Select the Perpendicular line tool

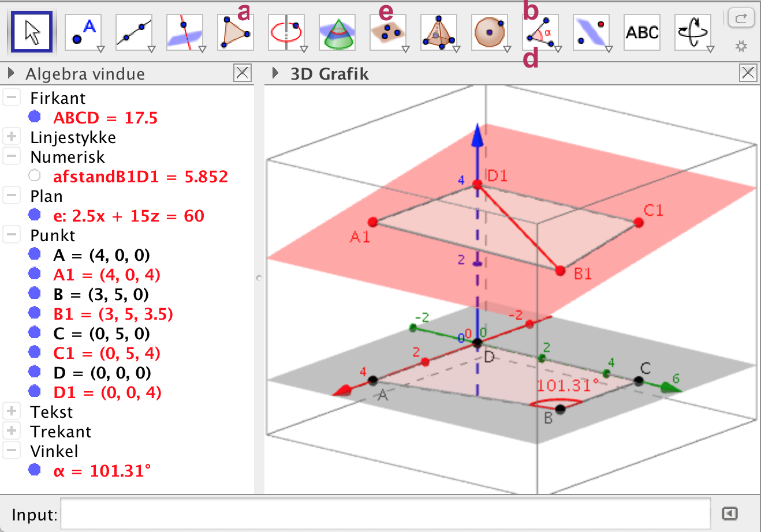tap(185, 32)
